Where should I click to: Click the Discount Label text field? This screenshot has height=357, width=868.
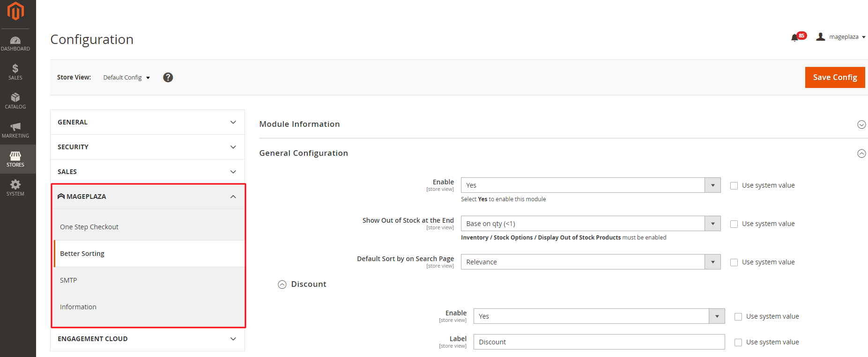[x=599, y=342]
